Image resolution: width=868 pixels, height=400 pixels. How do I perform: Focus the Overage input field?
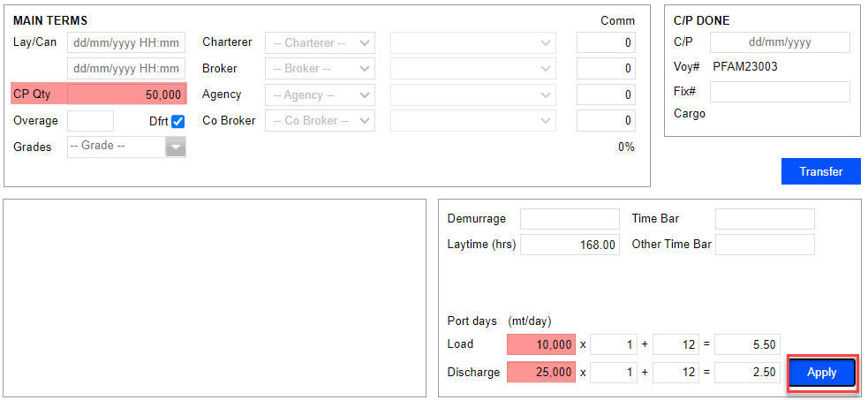[x=90, y=121]
